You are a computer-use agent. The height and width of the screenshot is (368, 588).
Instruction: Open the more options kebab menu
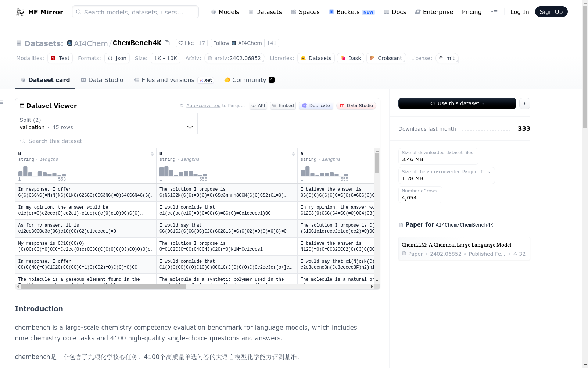pos(525,103)
